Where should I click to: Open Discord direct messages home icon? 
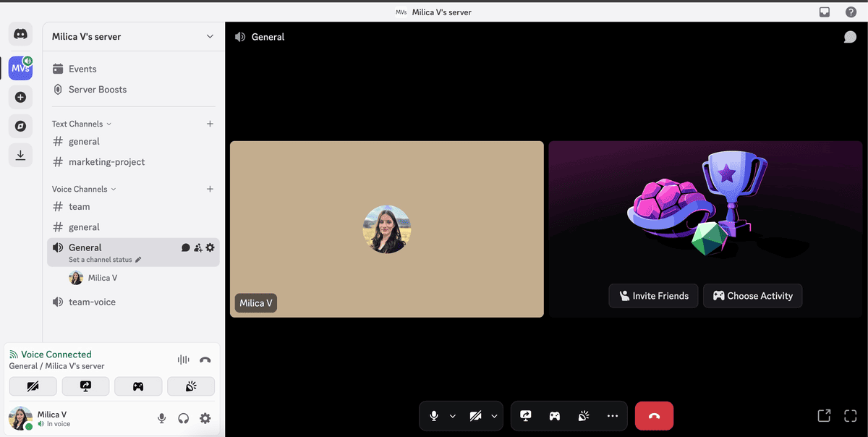[x=20, y=34]
